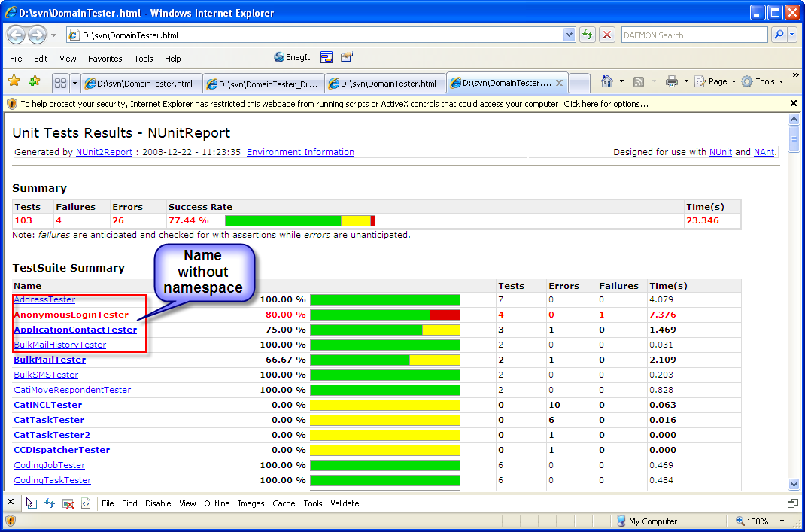Click the SnagIt toolbar button
Viewport: 805px width, 532px height.
(292, 57)
